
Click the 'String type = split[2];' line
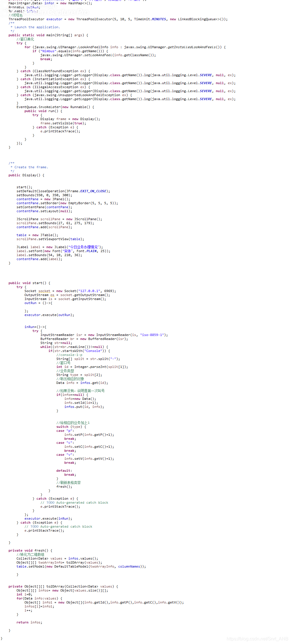pos(79,375)
